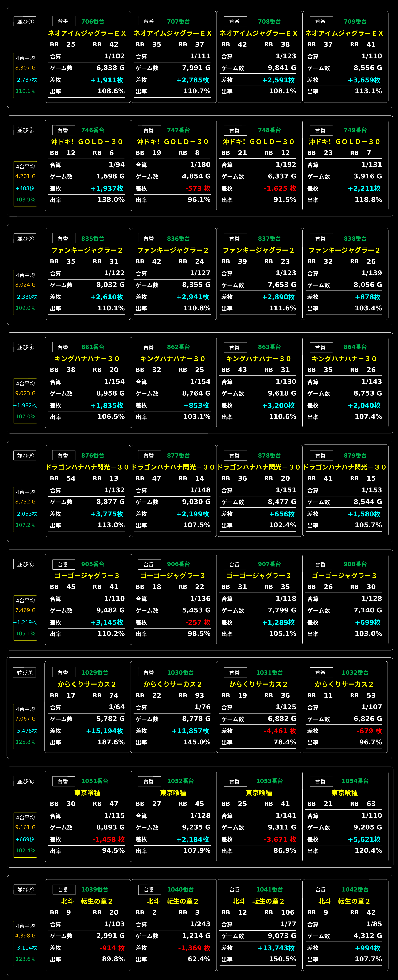Image resolution: width=398 pixels, height=980 pixels.
Task: Choose machine number "1051番台"
Action: (x=95, y=781)
